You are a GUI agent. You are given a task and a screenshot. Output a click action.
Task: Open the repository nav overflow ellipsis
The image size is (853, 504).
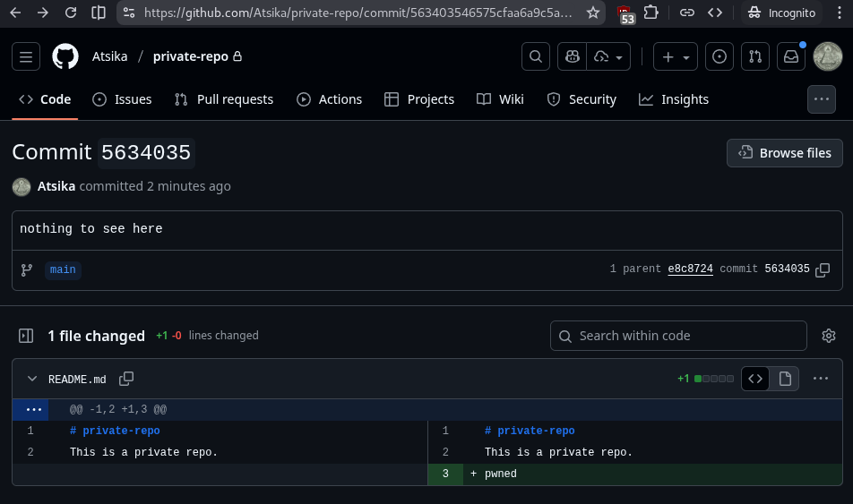[x=822, y=99]
